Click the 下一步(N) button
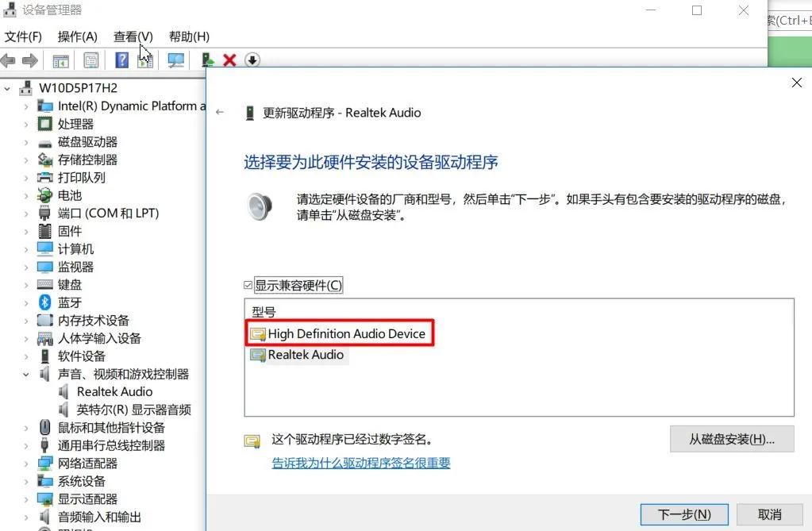The image size is (812, 531). 683,514
